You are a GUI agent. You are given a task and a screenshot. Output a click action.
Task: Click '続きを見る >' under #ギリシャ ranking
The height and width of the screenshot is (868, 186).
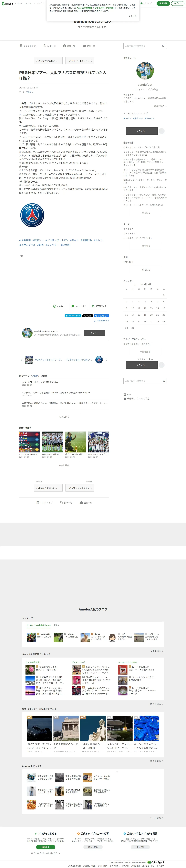point(157,761)
